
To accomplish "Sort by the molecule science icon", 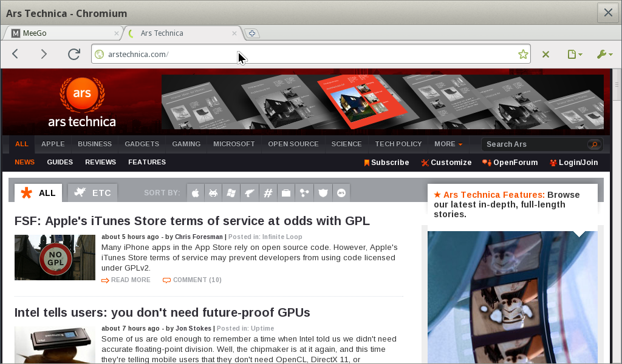I will click(x=304, y=194).
